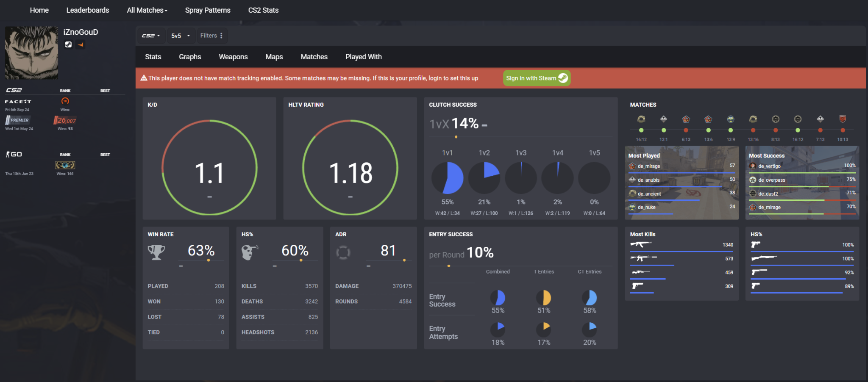Viewport: 868px width, 382px height.
Task: Open the match icon above 10:13
Action: click(x=843, y=119)
